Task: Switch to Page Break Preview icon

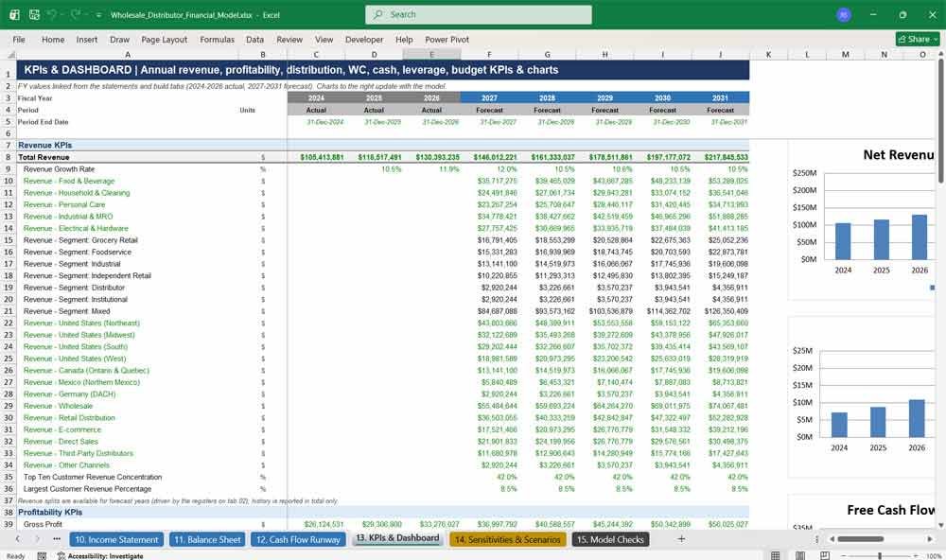Action: tap(824, 556)
